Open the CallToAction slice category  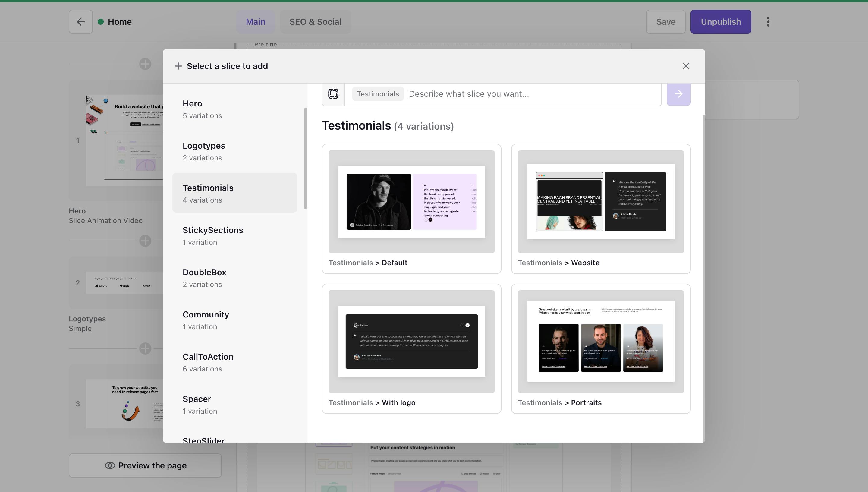pos(234,362)
